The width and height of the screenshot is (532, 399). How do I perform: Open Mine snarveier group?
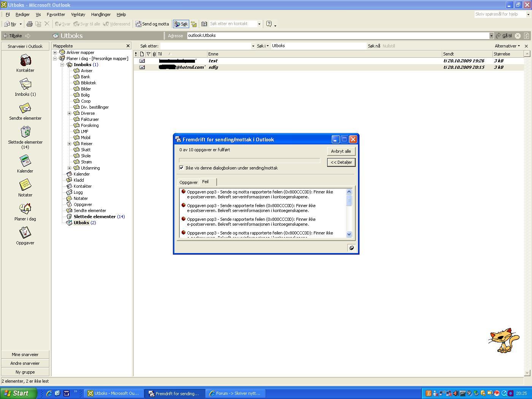pos(25,355)
